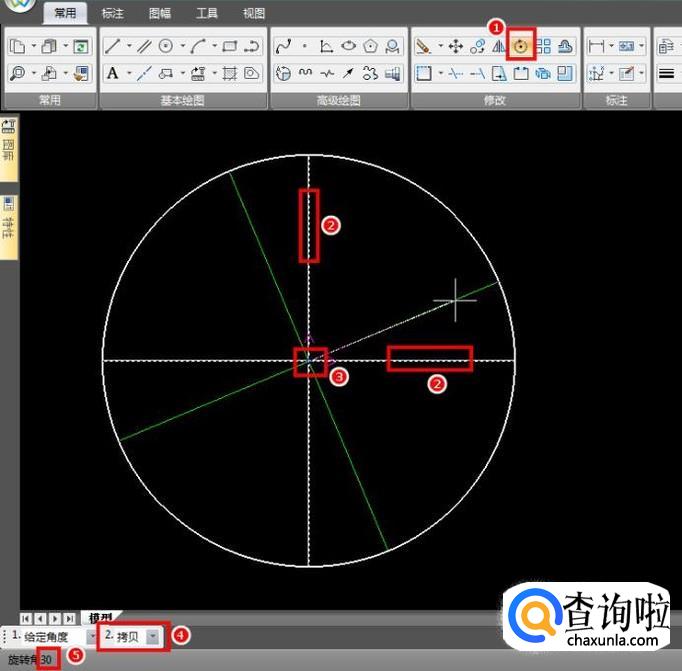Viewport: 682px width, 671px height.
Task: Switch to the 常用 ribbon tab
Action: tap(65, 13)
